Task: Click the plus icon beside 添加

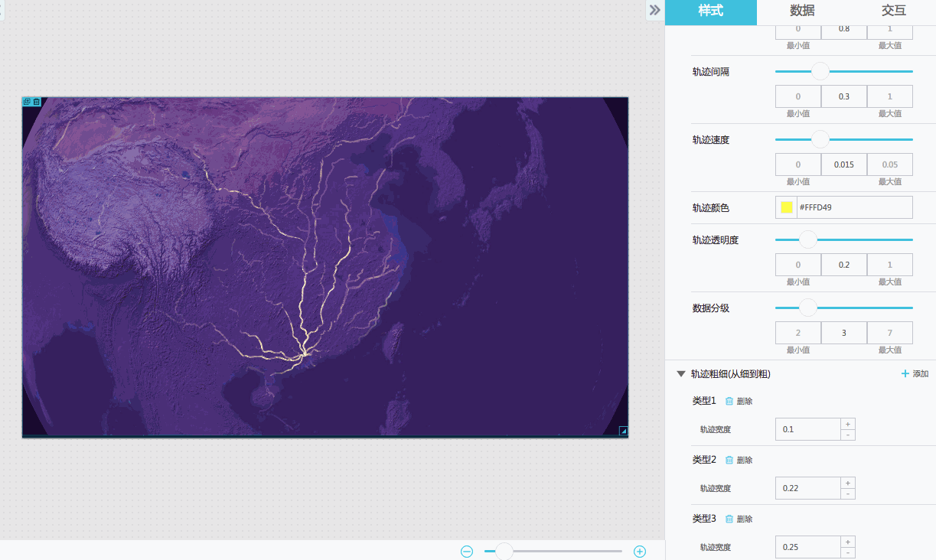Action: 905,374
